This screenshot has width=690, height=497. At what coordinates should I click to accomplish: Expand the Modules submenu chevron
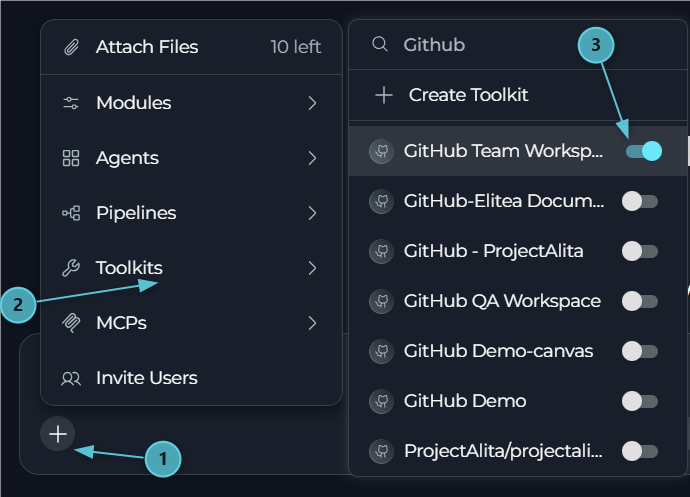pos(312,103)
